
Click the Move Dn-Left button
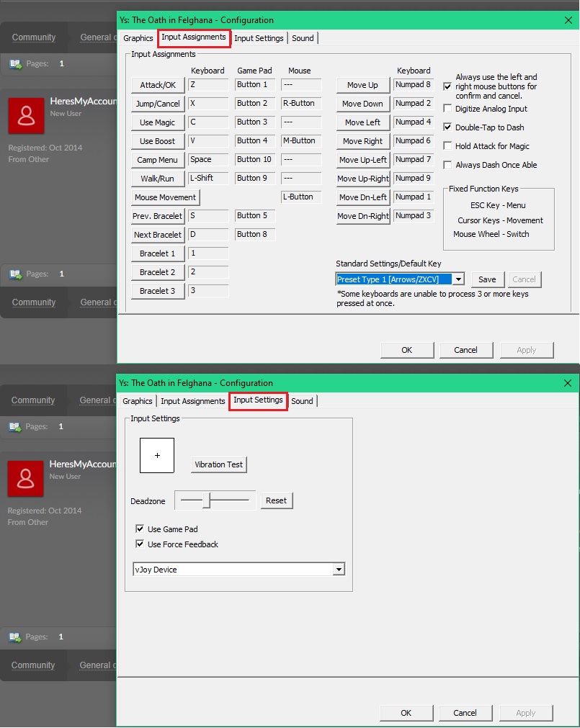click(363, 197)
